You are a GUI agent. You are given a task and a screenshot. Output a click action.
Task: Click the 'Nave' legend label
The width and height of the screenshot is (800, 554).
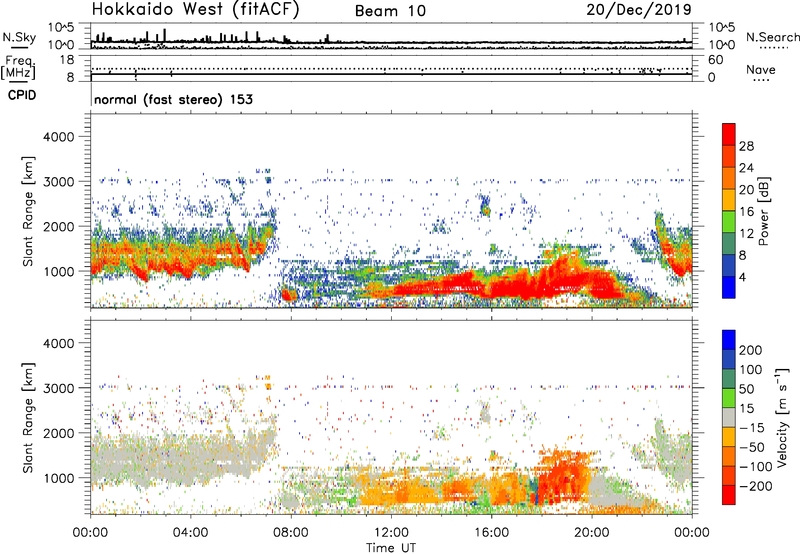[x=760, y=69]
